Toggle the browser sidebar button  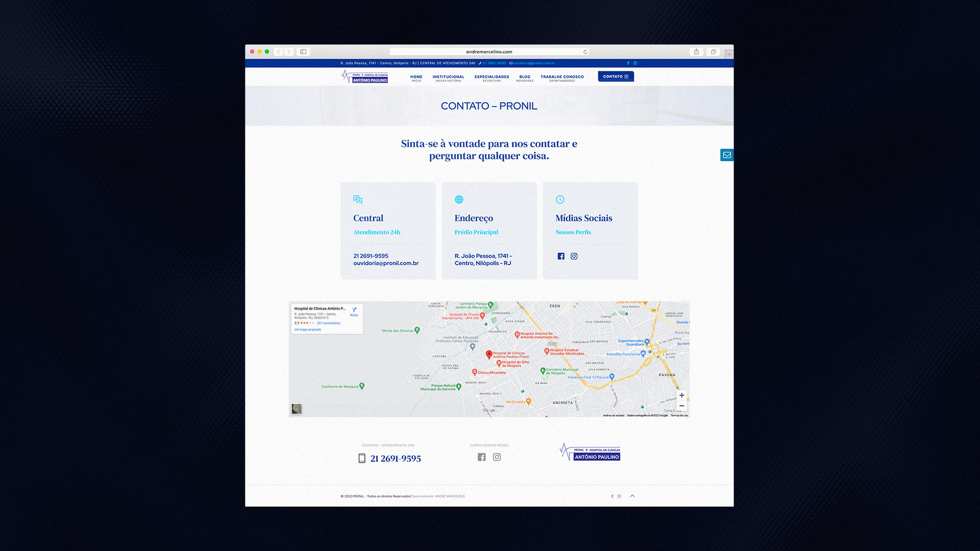coord(303,52)
